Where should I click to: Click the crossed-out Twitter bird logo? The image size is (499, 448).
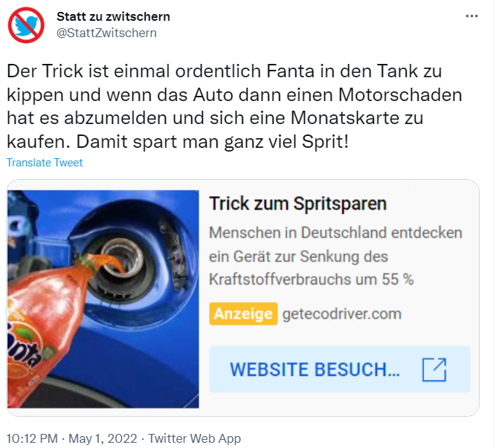(26, 25)
